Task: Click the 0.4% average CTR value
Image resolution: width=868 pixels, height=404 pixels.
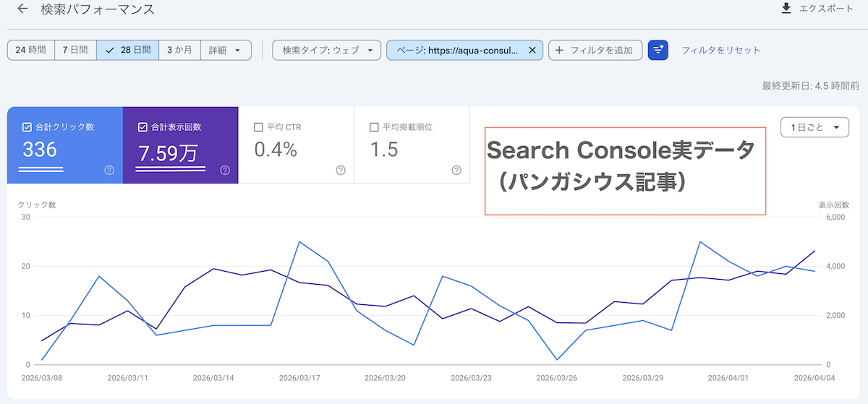Action: click(276, 150)
